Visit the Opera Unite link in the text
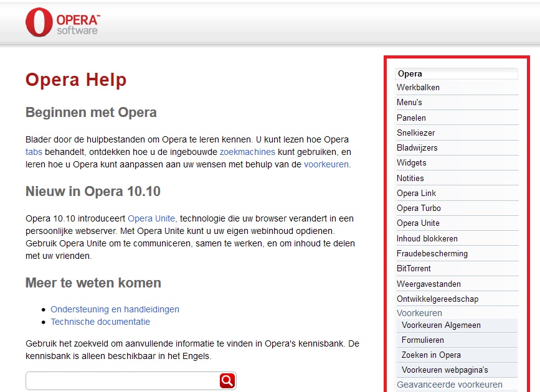540x392 pixels. point(152,218)
